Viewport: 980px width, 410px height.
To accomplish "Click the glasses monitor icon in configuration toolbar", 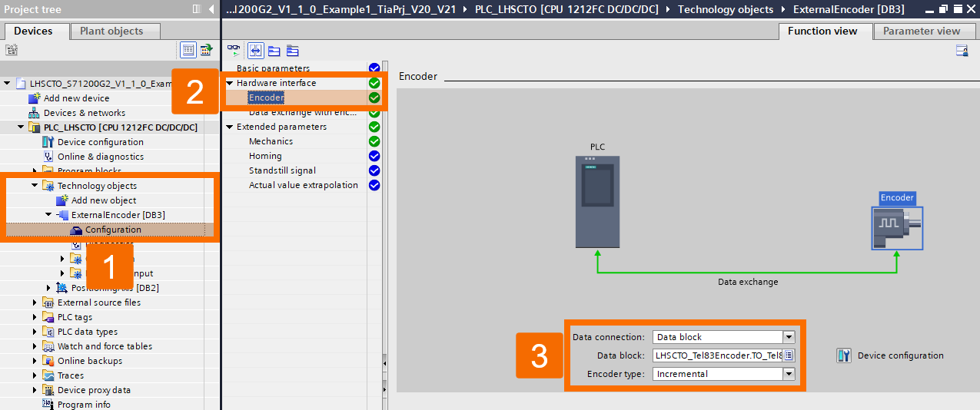I will 234,51.
